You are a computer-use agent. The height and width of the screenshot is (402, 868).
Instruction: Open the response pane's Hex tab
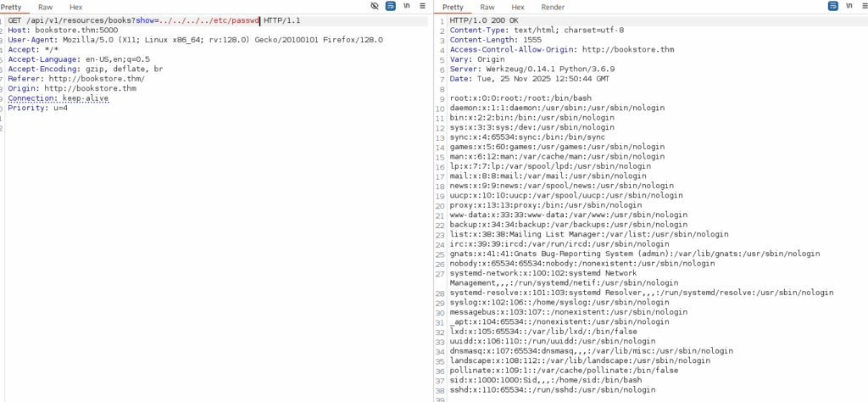pyautogui.click(x=518, y=7)
